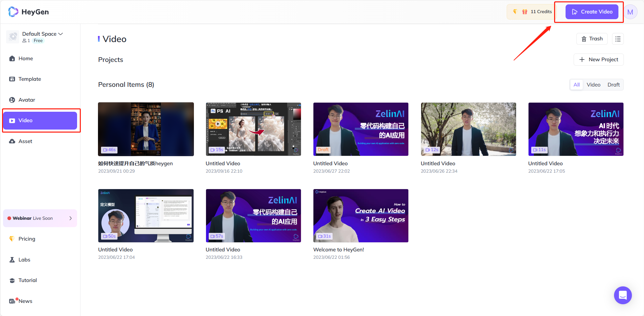Viewport: 644px width, 316px height.
Task: Select the All filter tab
Action: click(x=577, y=85)
